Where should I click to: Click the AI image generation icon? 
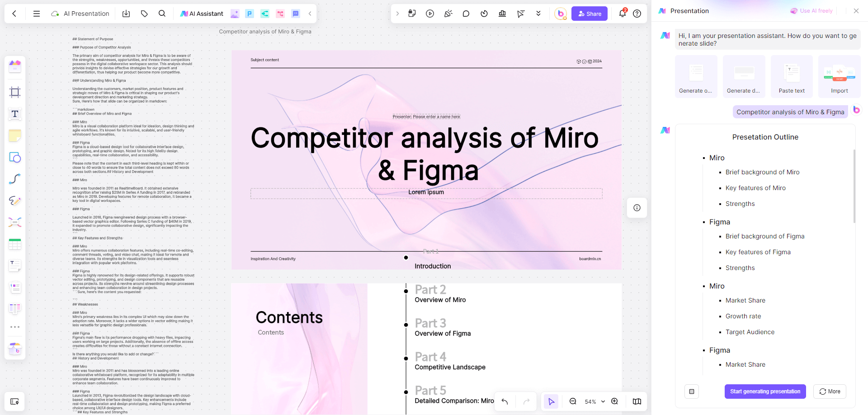(235, 14)
